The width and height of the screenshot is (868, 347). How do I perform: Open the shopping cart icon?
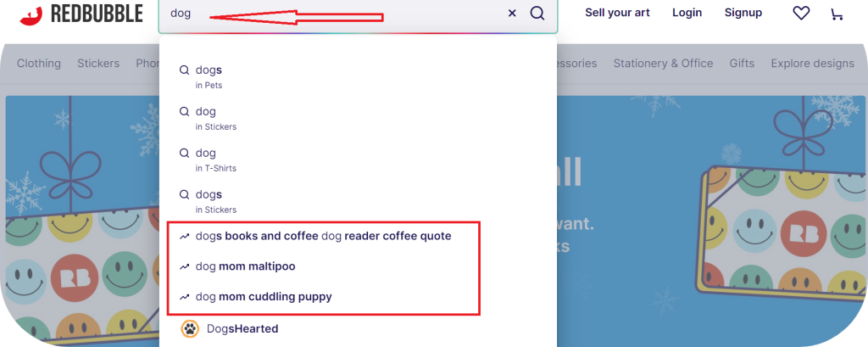[x=837, y=14]
